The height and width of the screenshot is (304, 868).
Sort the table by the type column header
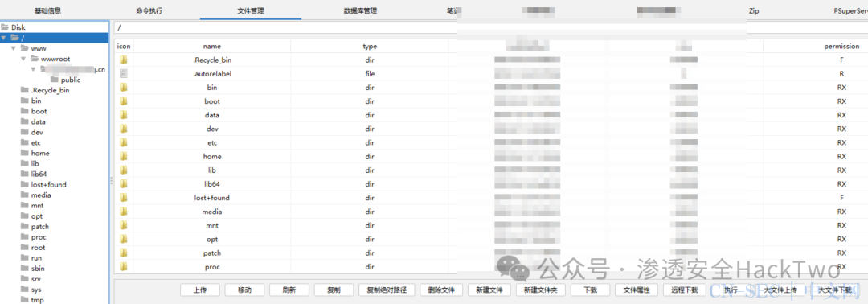(370, 47)
